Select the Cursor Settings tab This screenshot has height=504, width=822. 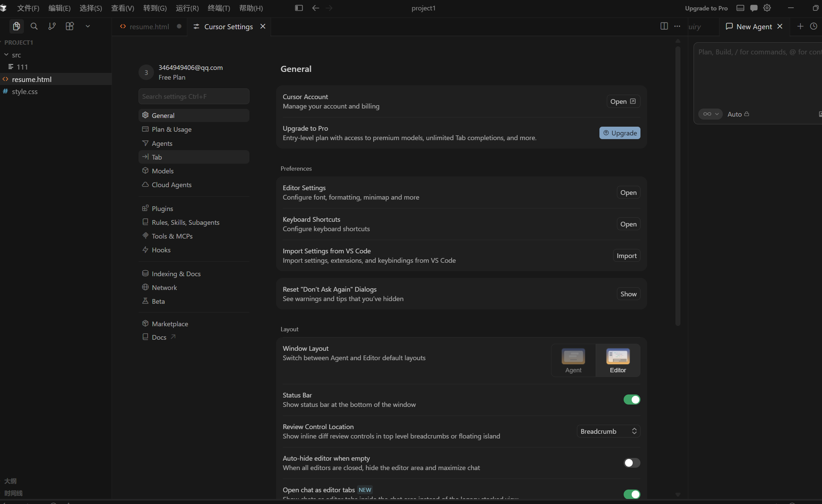pos(229,27)
